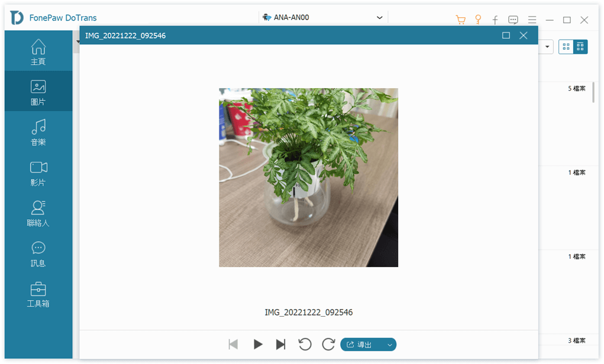Expand the 導出 export options arrow
Viewport: 604px width, 364px height.
389,344
